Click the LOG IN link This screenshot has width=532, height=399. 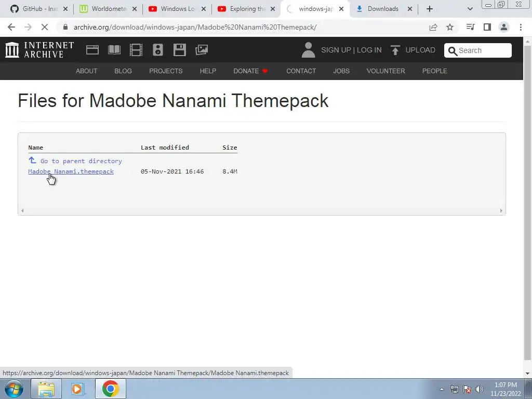tap(369, 50)
